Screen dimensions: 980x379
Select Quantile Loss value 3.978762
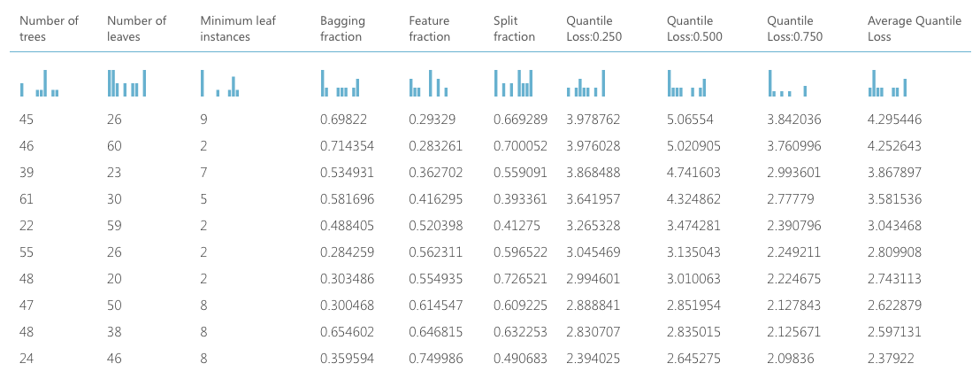[593, 120]
